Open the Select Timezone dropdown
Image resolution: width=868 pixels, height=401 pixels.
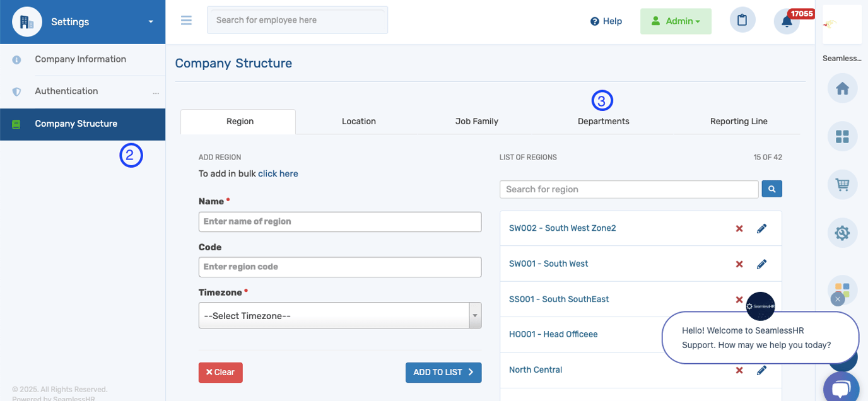[x=340, y=315]
